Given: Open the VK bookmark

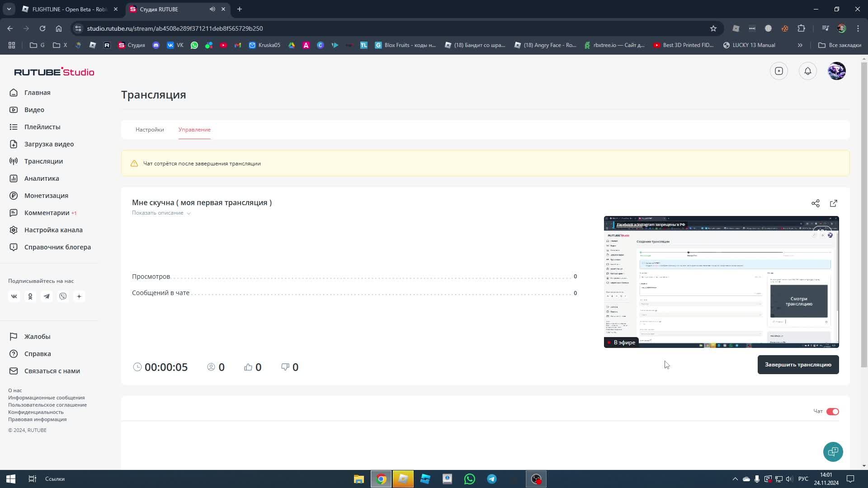Looking at the screenshot, I should (175, 45).
